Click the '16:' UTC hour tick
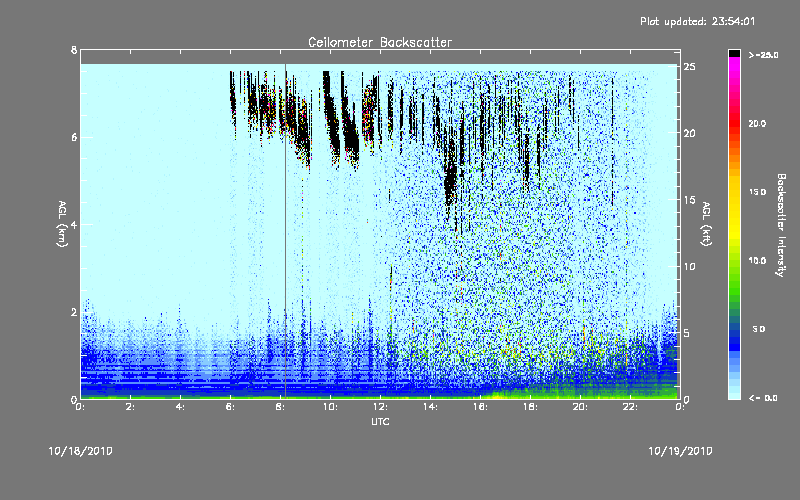This screenshot has height=500, width=800. [480, 407]
